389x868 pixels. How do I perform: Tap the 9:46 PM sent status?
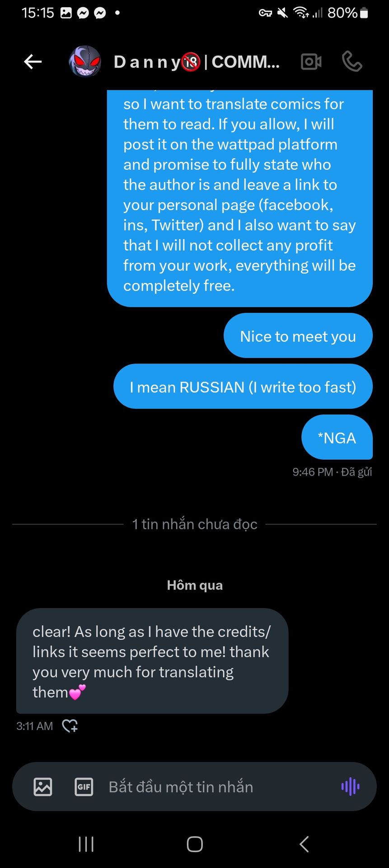332,472
